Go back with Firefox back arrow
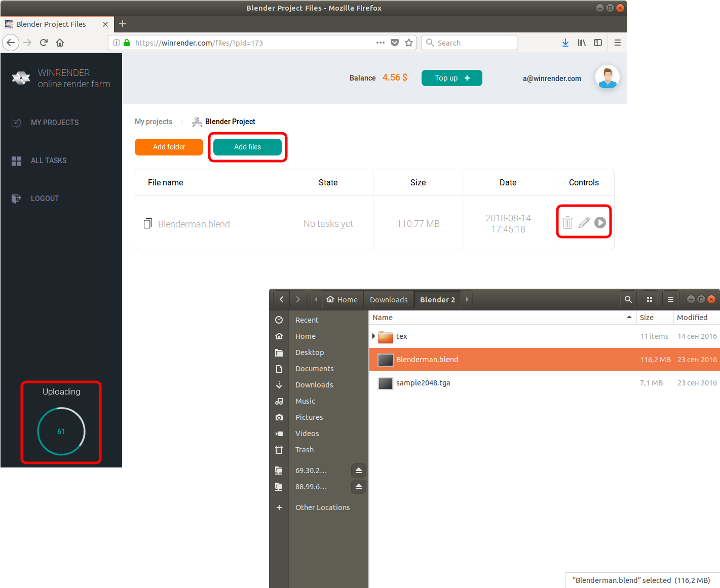Screen dimensions: 720x588 click(x=11, y=43)
